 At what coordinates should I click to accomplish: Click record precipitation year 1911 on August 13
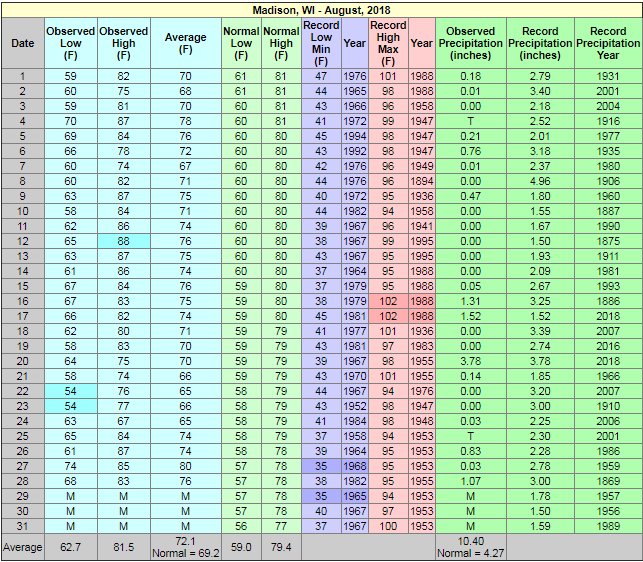coord(608,256)
